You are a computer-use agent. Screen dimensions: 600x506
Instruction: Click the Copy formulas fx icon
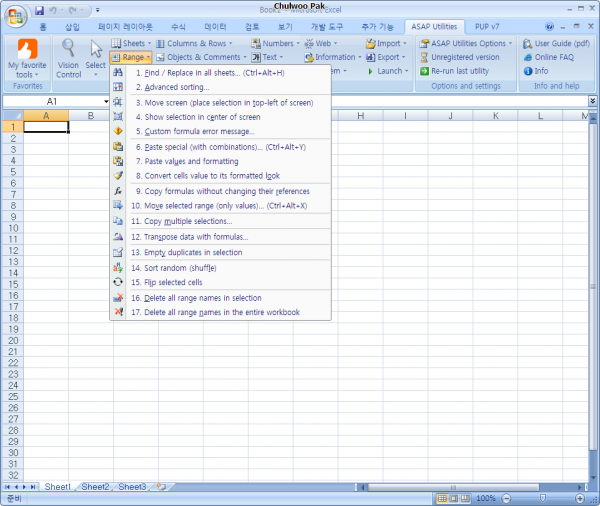tap(118, 191)
